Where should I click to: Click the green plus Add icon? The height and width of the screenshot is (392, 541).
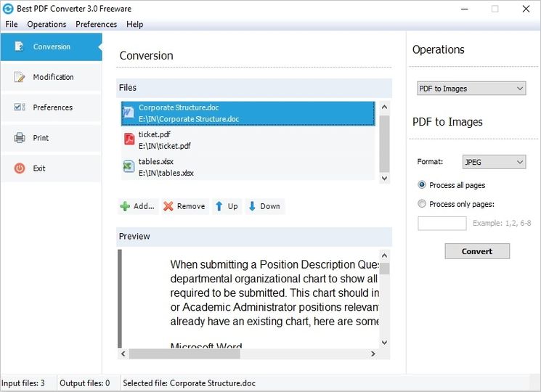pyautogui.click(x=125, y=206)
